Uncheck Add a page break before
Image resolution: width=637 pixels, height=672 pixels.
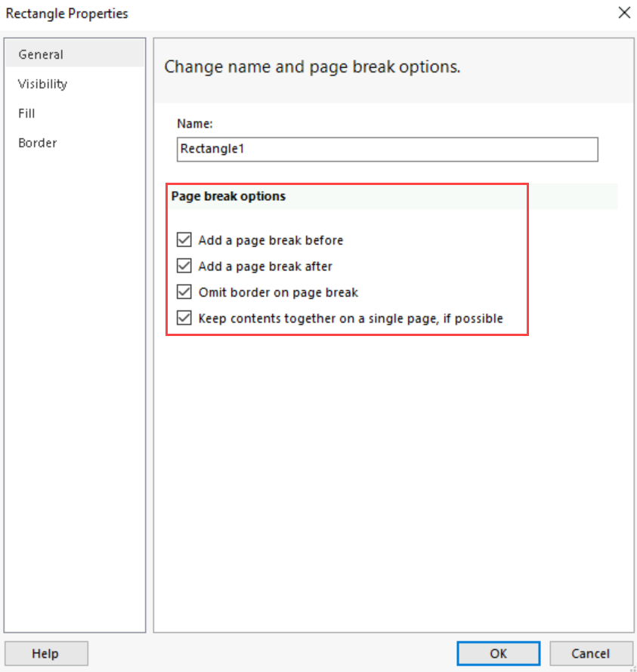point(184,239)
